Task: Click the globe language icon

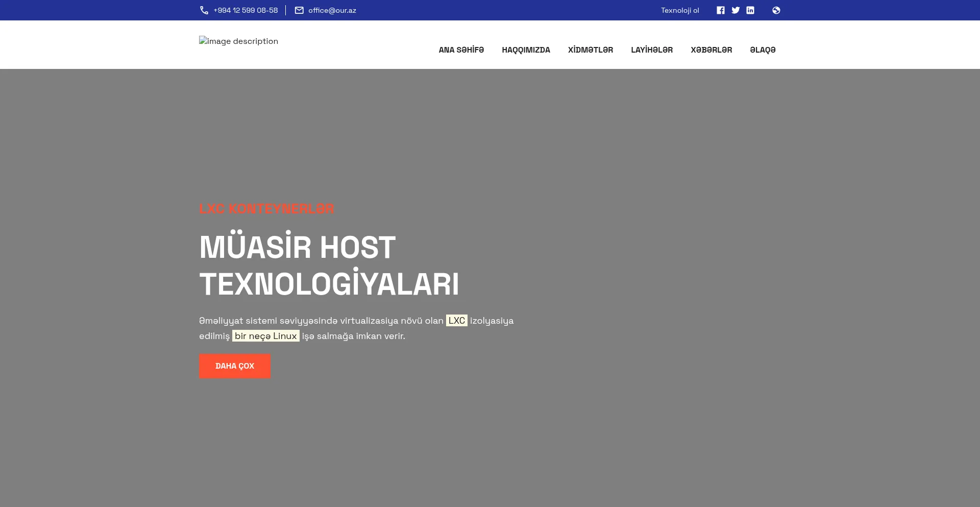Action: coord(776,10)
